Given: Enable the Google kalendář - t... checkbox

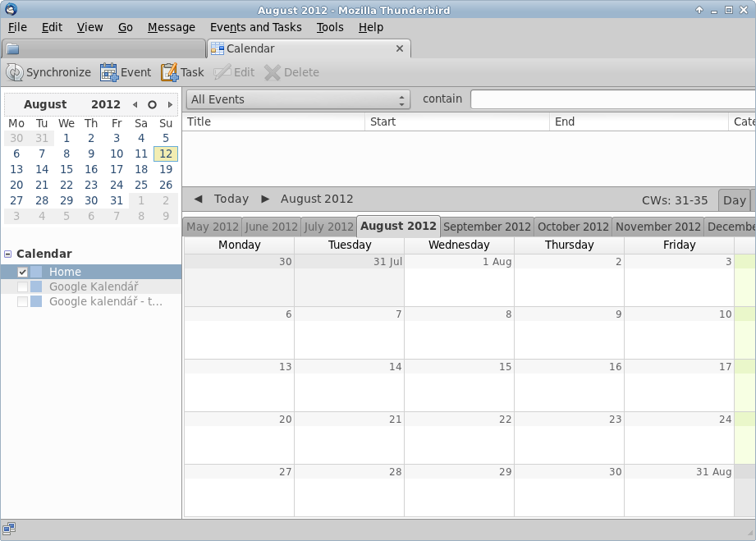Looking at the screenshot, I should click(22, 302).
